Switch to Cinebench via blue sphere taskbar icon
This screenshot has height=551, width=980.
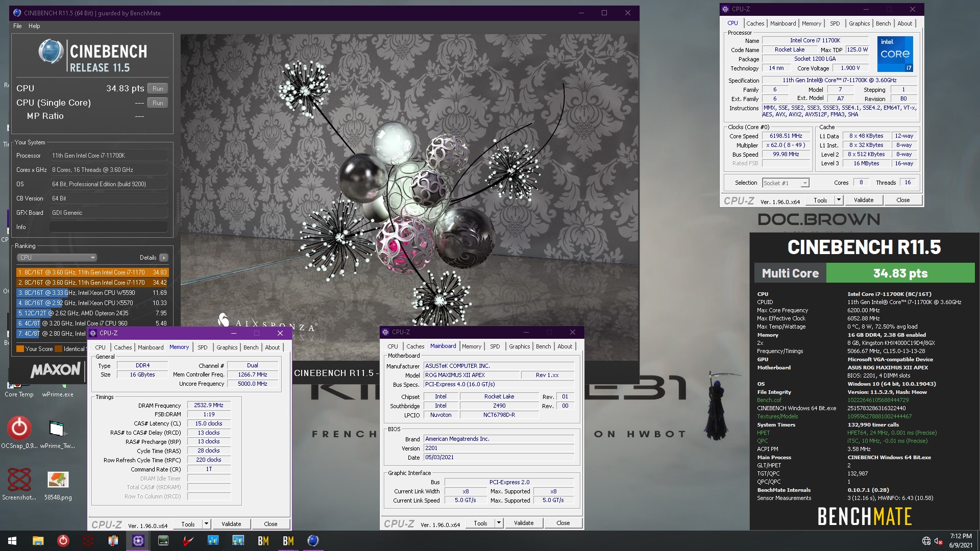click(313, 541)
